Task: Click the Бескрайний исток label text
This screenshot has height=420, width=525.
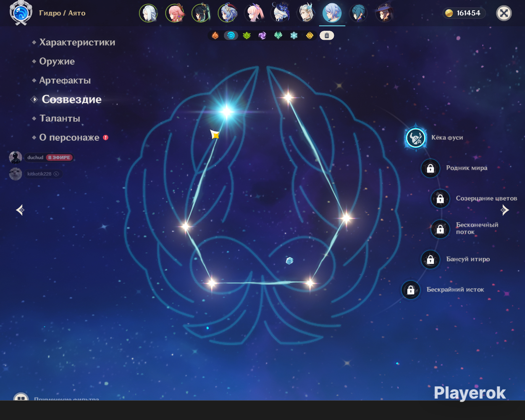Action: coord(455,289)
